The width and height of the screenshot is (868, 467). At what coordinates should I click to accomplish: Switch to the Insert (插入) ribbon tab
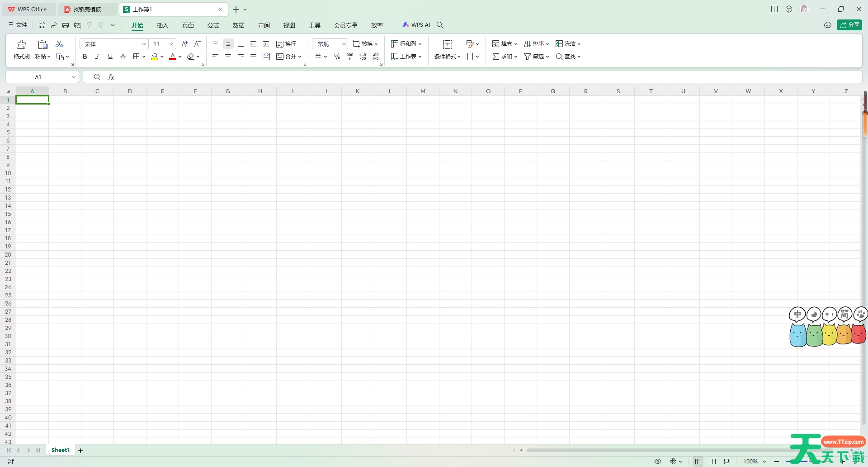click(162, 25)
